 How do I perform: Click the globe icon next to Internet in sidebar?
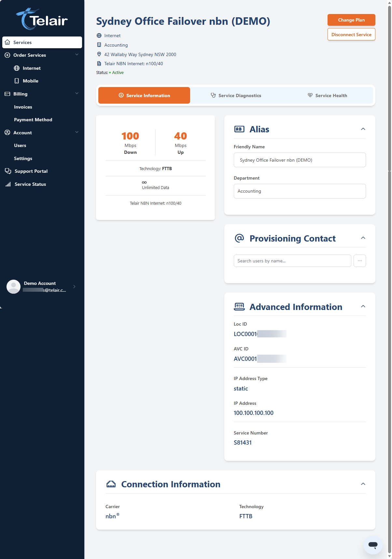pos(17,68)
